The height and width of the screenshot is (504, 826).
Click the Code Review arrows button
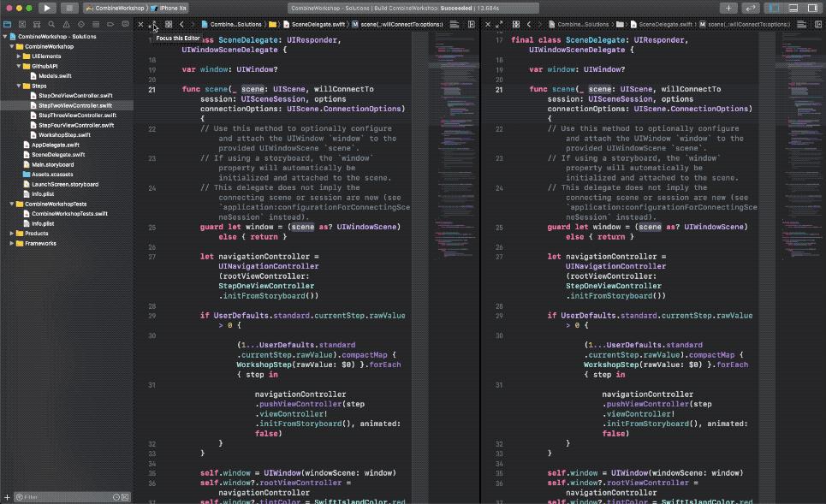pos(752,8)
